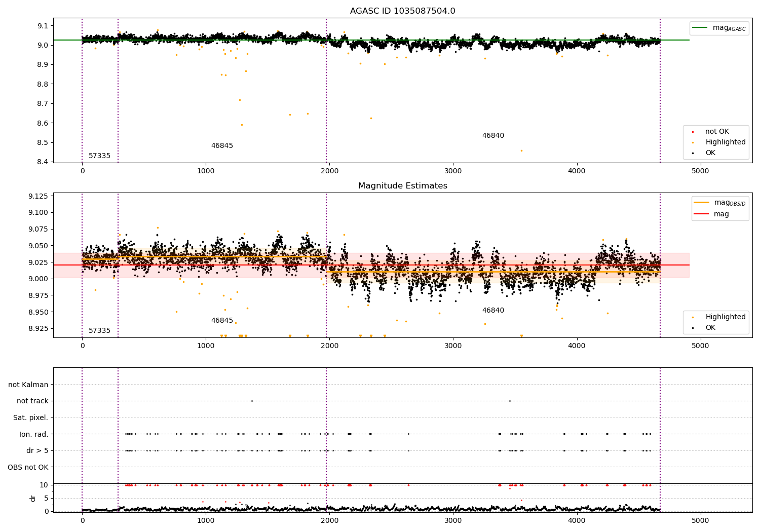
Task: Click the 'OK' legend entry in the middle panel
Action: coord(710,328)
